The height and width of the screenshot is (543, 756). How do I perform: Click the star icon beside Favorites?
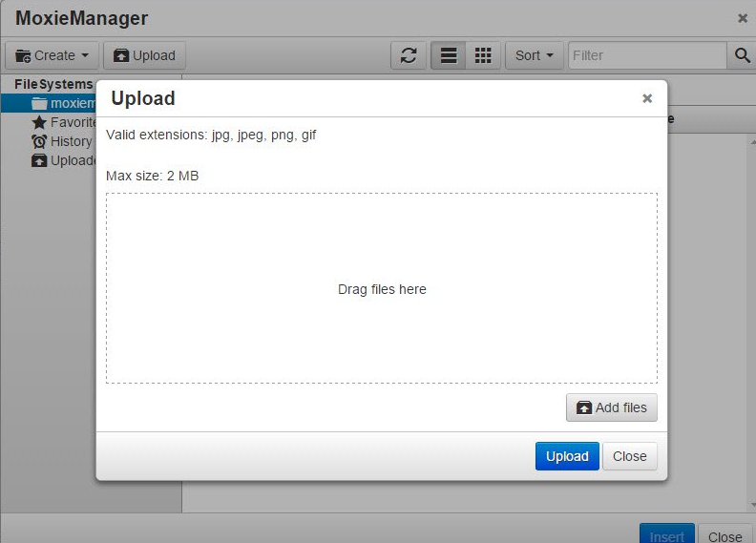[x=39, y=122]
